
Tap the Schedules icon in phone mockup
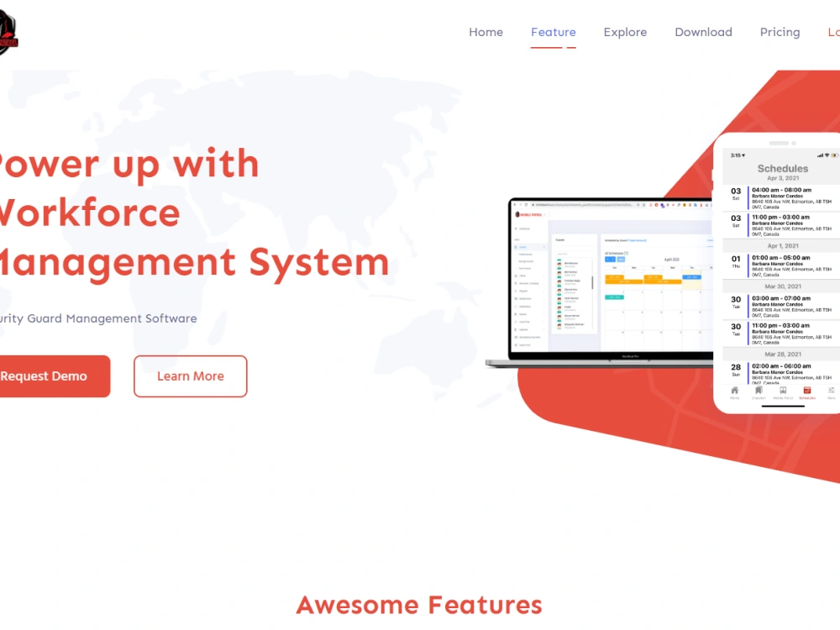point(807,392)
